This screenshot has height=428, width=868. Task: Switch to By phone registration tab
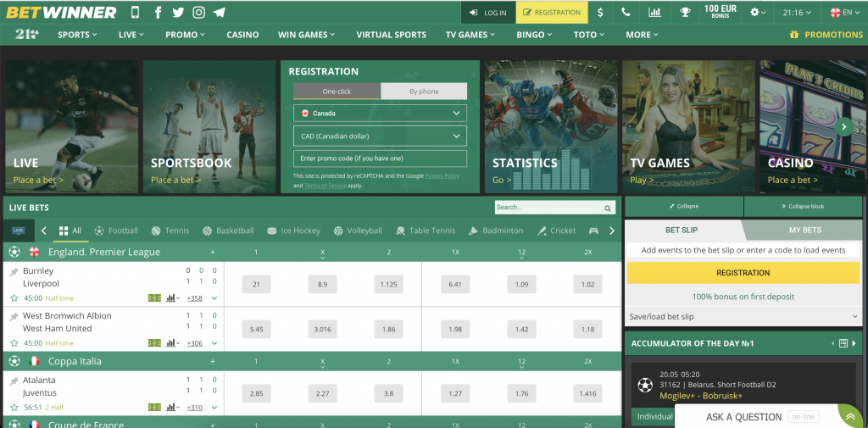[x=424, y=92]
